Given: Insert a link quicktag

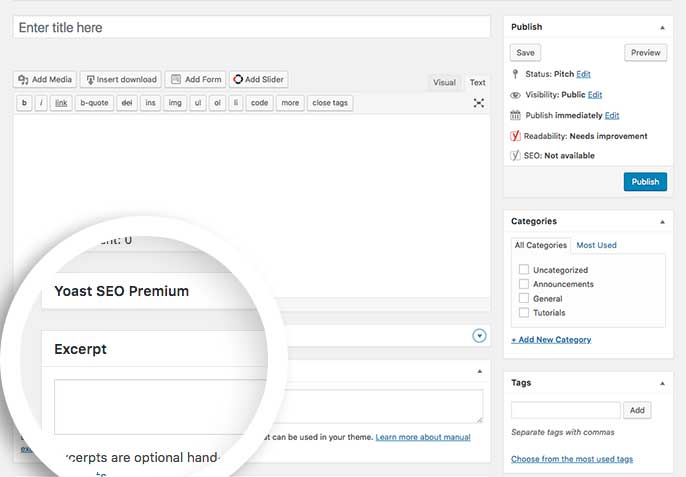Looking at the screenshot, I should [61, 103].
